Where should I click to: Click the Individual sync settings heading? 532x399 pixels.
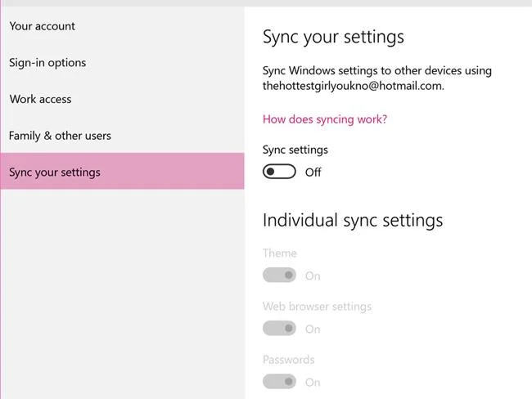click(353, 220)
